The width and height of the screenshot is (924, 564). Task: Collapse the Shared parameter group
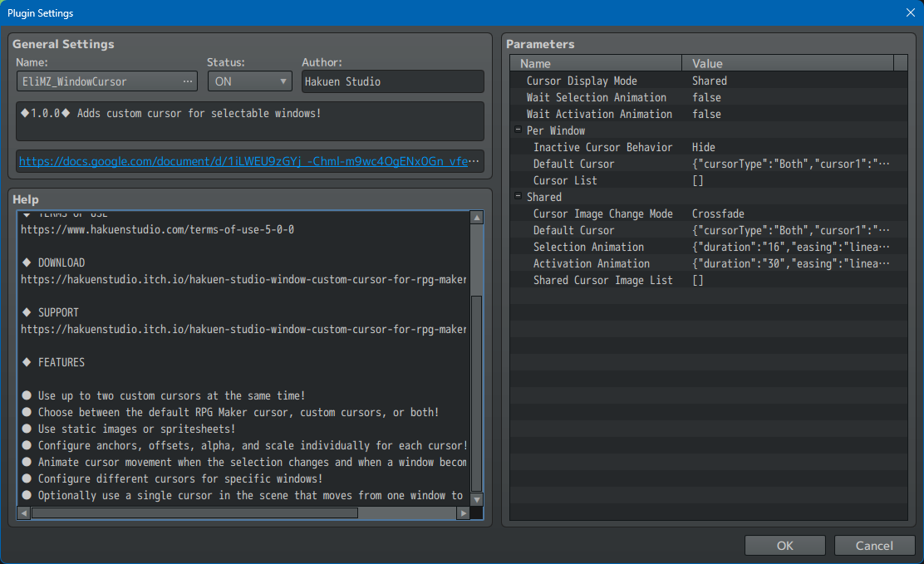click(x=518, y=196)
